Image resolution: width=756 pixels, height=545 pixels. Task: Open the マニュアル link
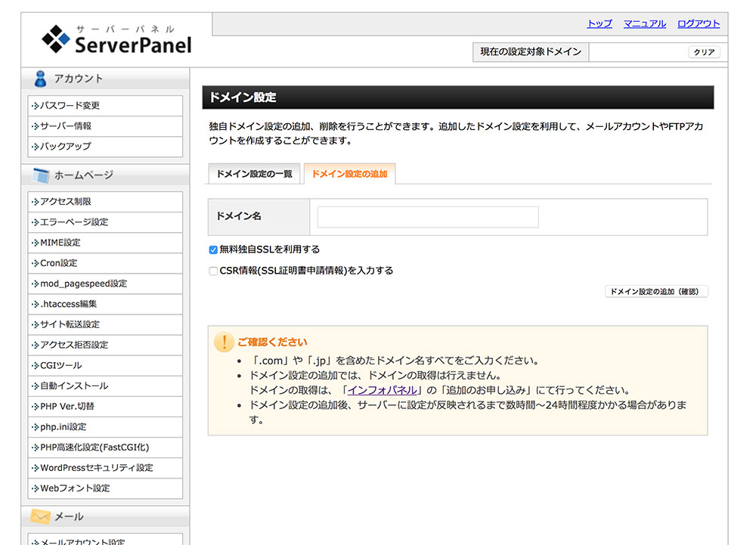(x=645, y=23)
